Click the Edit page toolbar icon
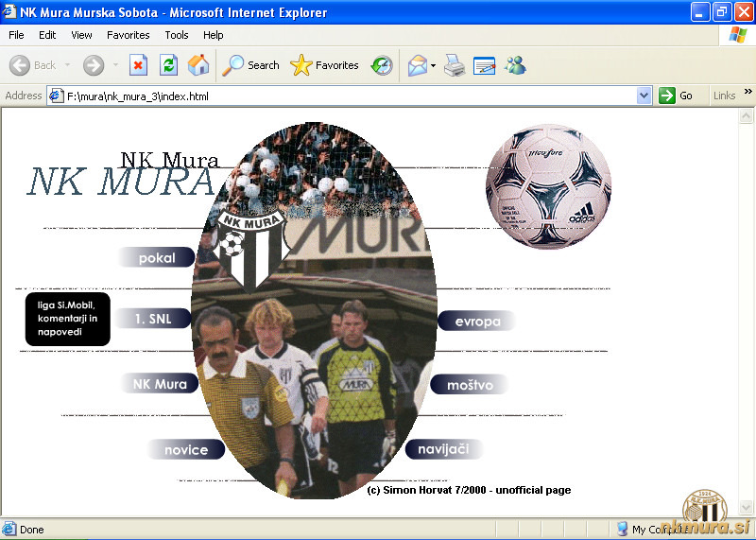This screenshot has width=756, height=540. click(485, 65)
